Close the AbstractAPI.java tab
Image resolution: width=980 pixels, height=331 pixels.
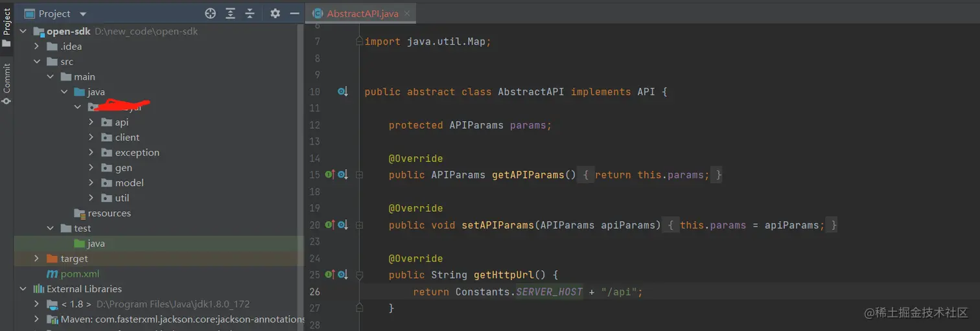(407, 14)
